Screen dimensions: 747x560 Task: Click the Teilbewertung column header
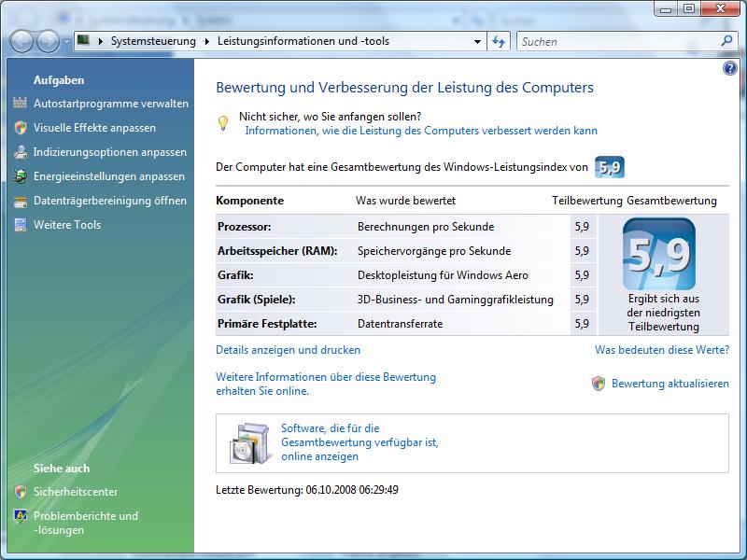point(587,201)
